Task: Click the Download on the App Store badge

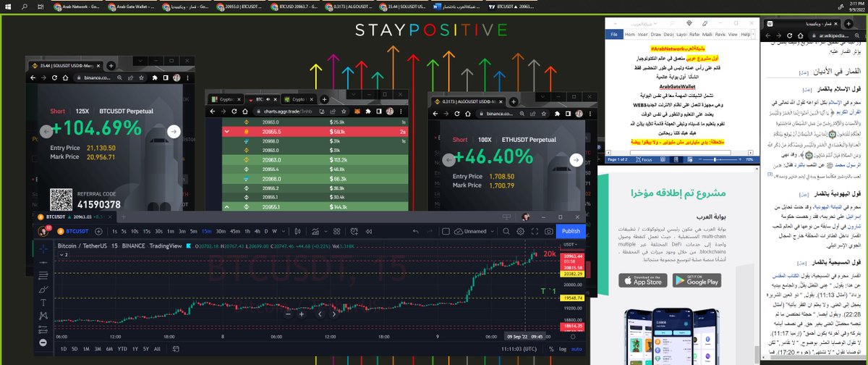Action: pyautogui.click(x=642, y=280)
